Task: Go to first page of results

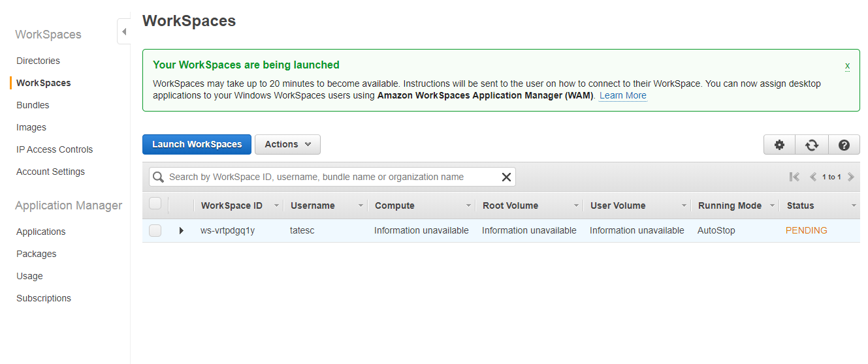Action: [794, 177]
